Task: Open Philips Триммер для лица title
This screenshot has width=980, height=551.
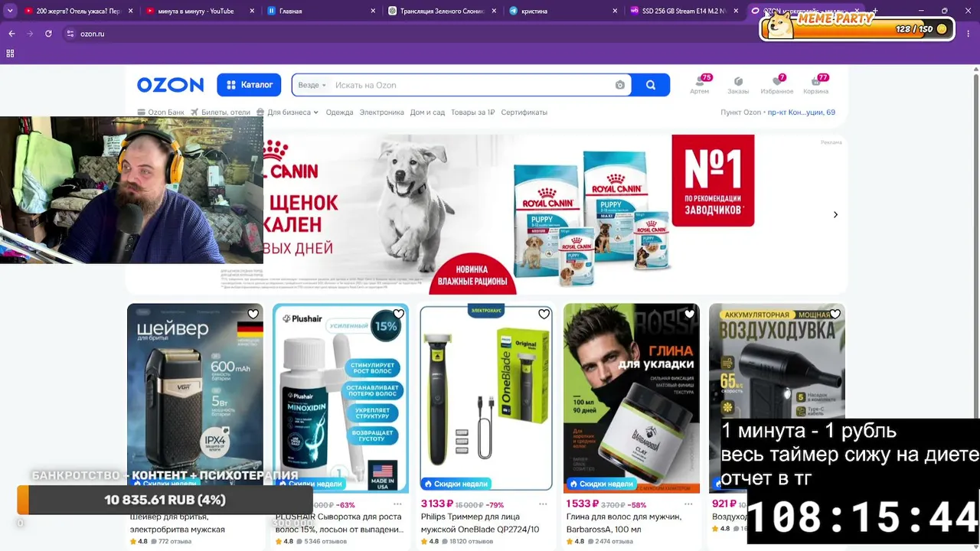Action: [x=480, y=523]
